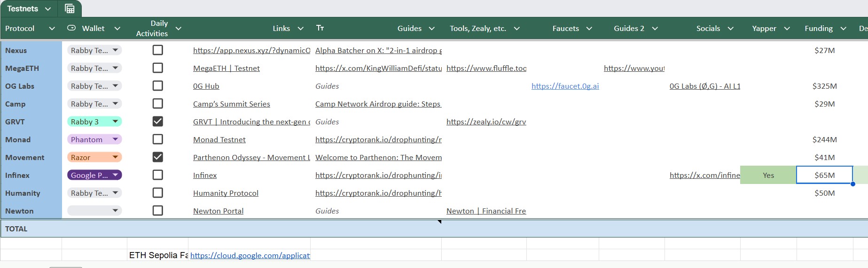Open the Yapper column dropdown arrow
The width and height of the screenshot is (868, 268).
click(787, 29)
